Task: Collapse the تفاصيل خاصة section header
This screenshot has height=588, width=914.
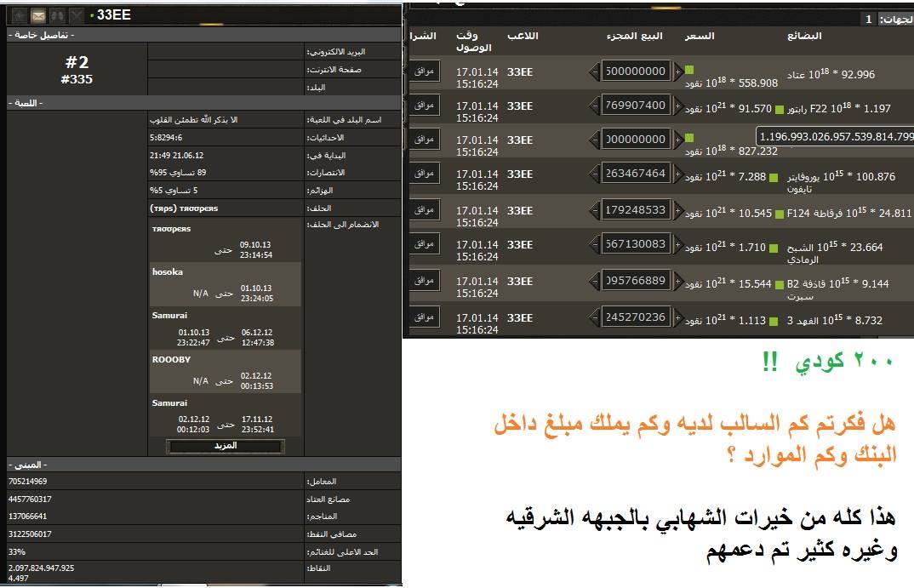Action: click(x=204, y=35)
